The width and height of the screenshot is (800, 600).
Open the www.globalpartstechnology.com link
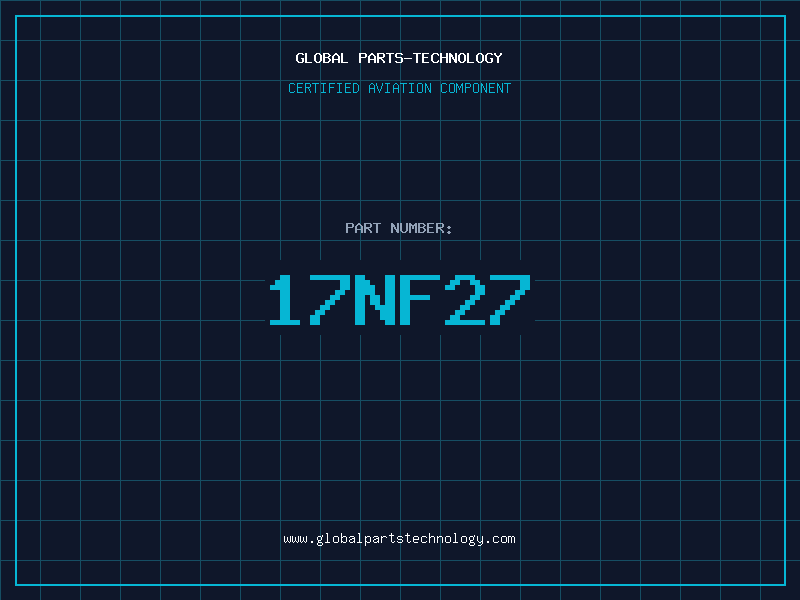click(x=399, y=539)
